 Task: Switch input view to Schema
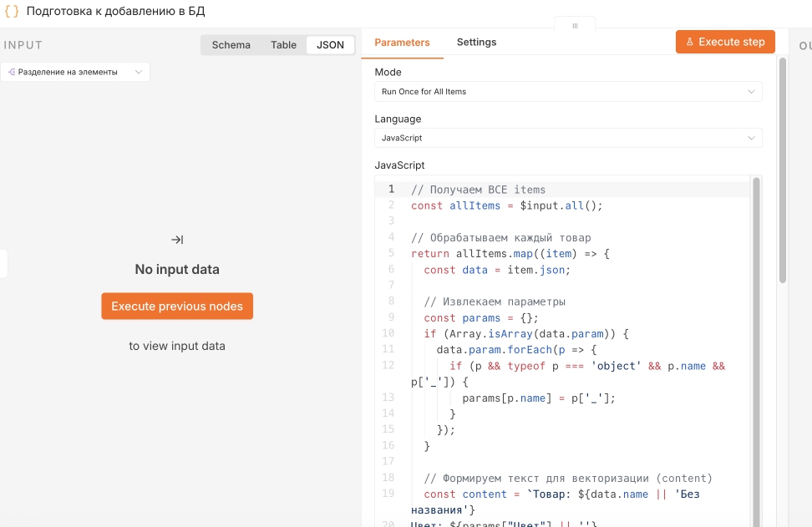(x=231, y=45)
